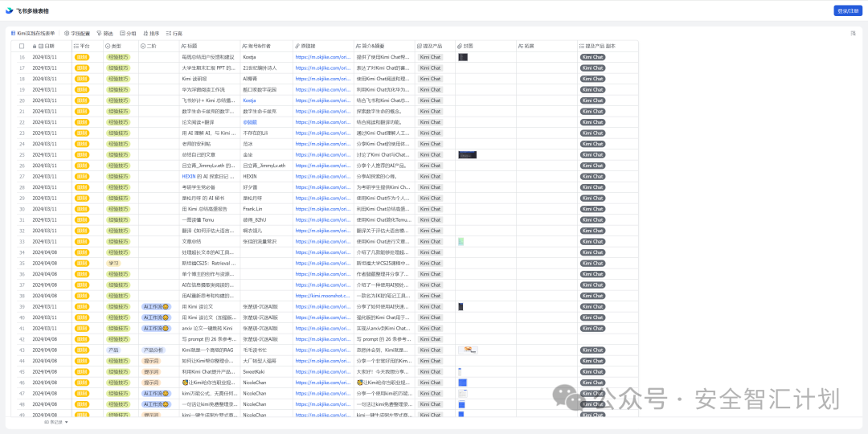Open the 排序 sort menu
This screenshot has height=434, width=868.
(151, 33)
